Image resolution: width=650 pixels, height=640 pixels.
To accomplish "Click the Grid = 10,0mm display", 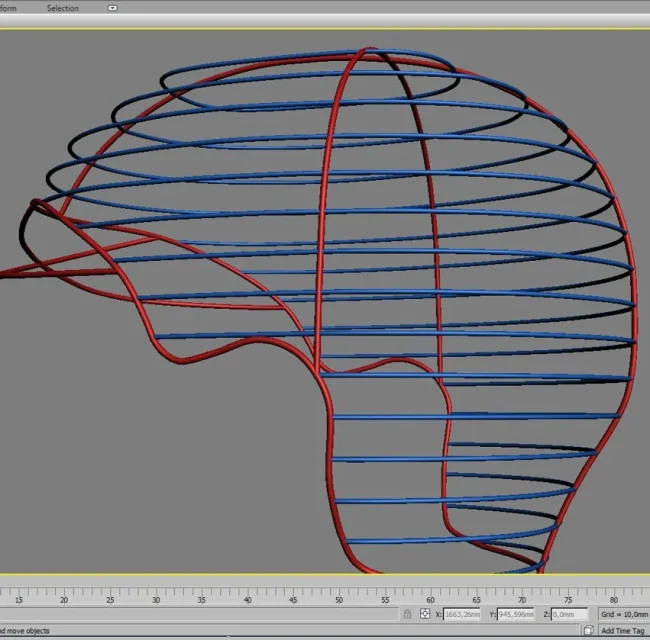I will point(624,614).
